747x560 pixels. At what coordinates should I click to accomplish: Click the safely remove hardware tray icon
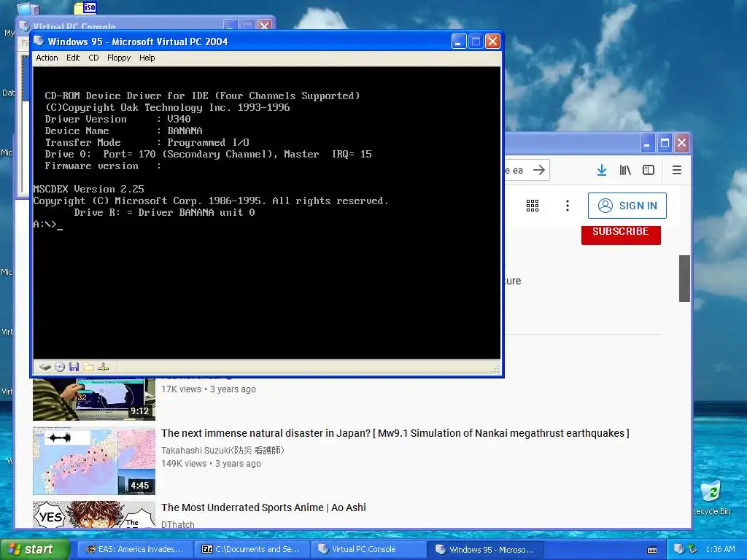coord(692,550)
